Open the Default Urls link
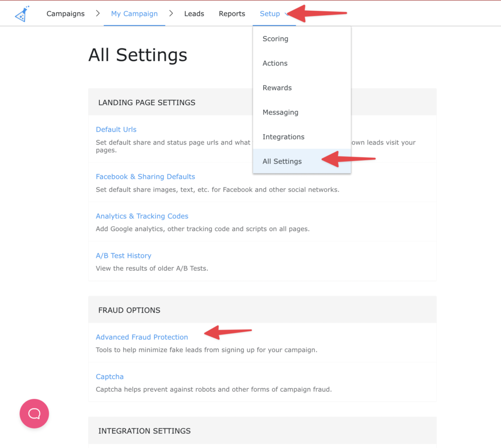Image resolution: width=501 pixels, height=448 pixels. [116, 130]
